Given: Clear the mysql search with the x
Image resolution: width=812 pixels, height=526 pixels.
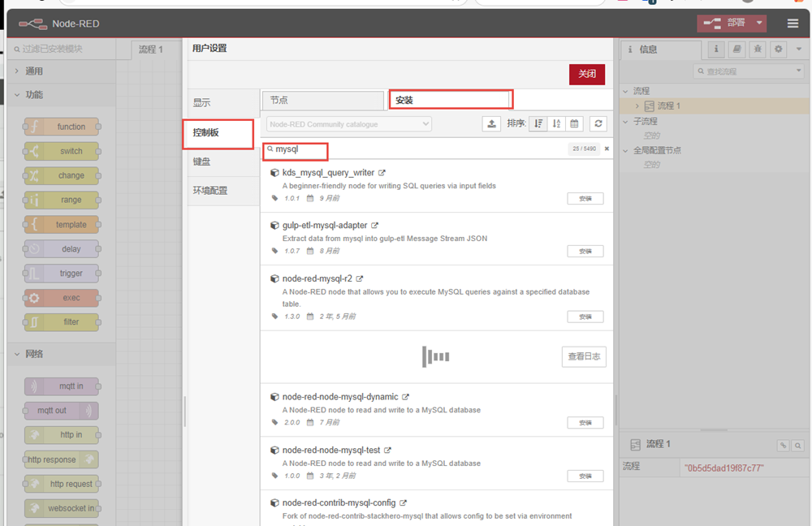Looking at the screenshot, I should (607, 149).
